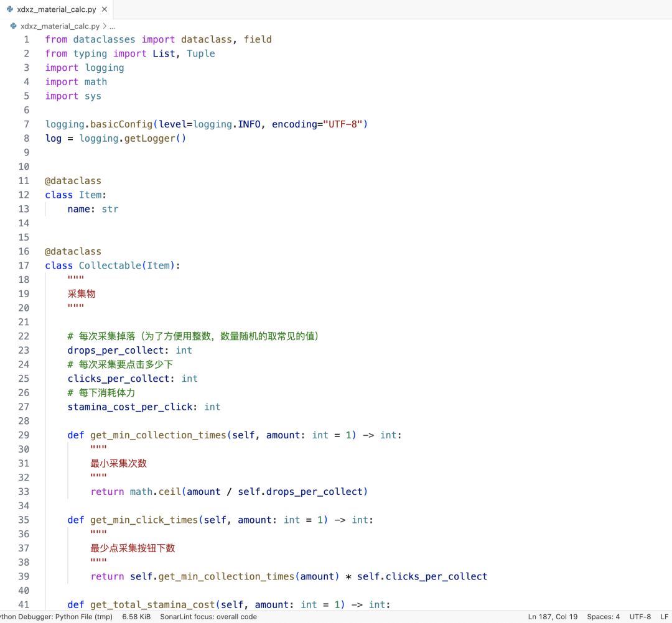672x623 pixels.
Task: Change indentation via Spaces: 4
Action: (603, 617)
